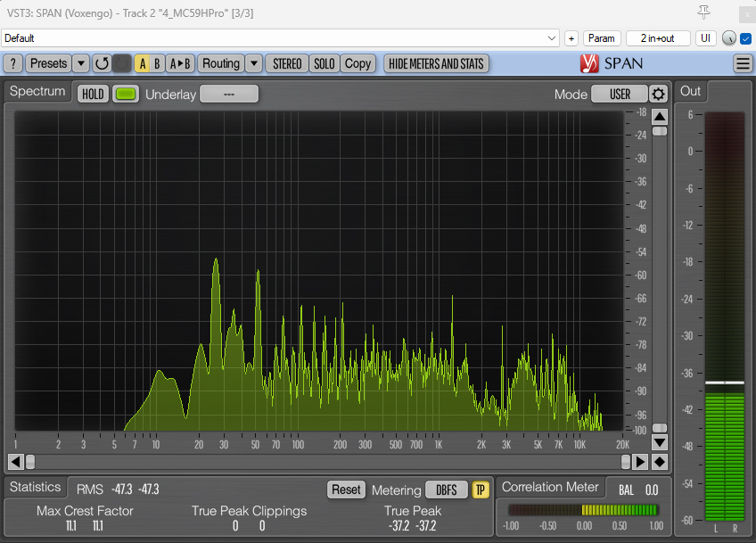
Task: Open spectrum mode settings gear
Action: 658,95
